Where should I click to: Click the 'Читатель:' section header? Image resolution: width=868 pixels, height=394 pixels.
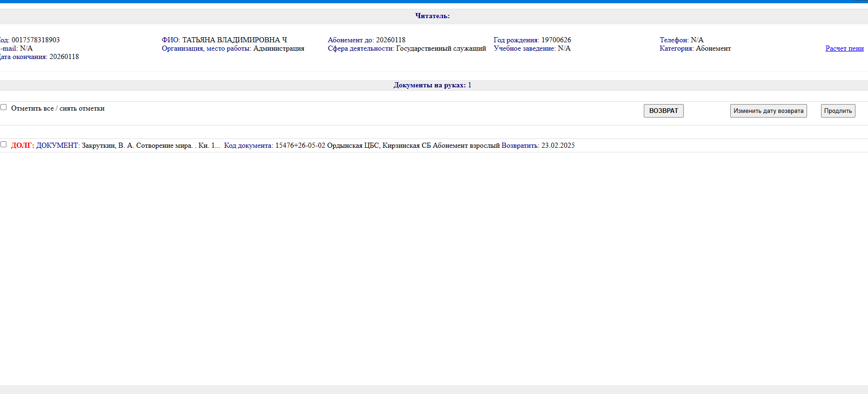432,16
